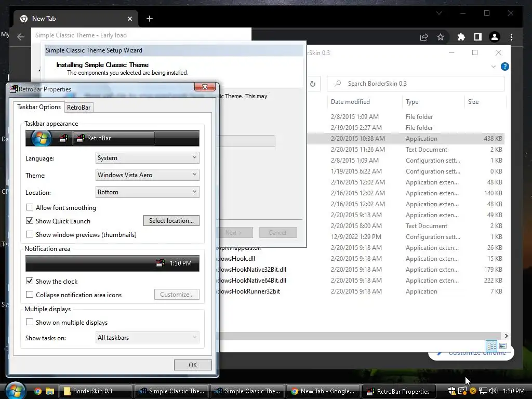
Task: Switch to New Tab - Google taskbar button
Action: pos(323,391)
